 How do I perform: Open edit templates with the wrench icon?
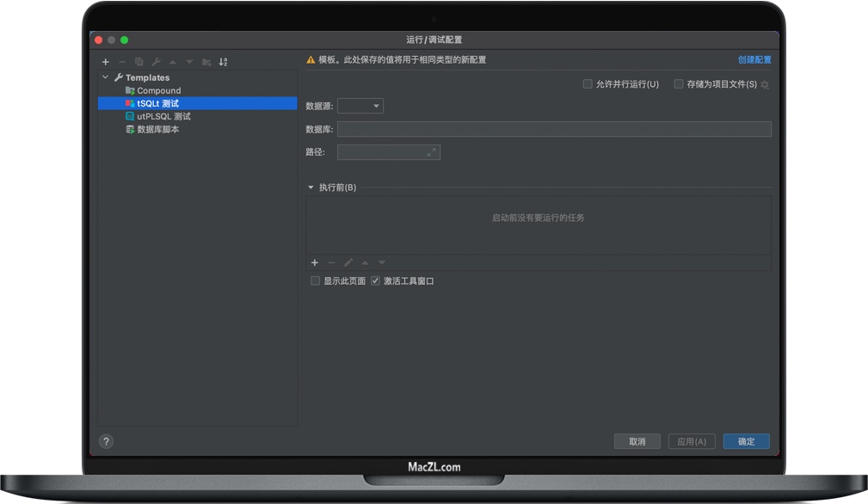click(x=156, y=61)
